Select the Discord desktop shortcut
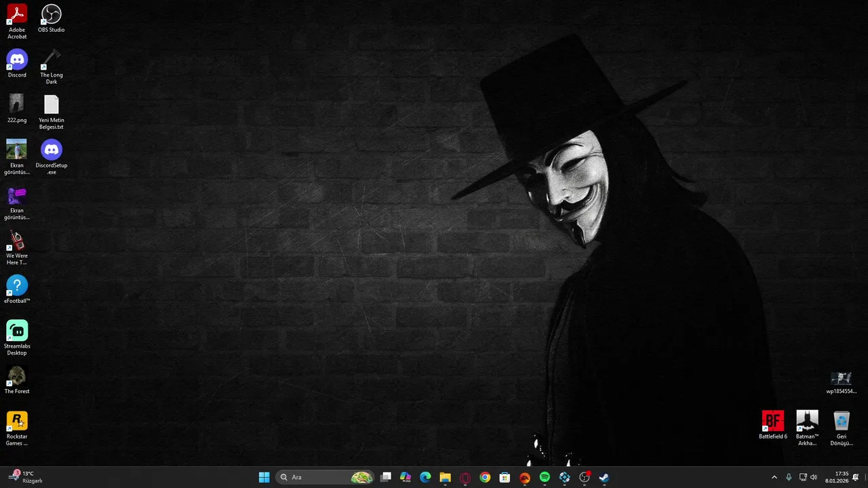 [x=17, y=64]
